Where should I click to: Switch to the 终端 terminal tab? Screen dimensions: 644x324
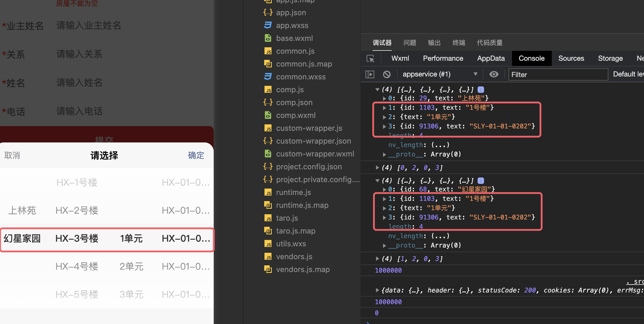(x=458, y=43)
